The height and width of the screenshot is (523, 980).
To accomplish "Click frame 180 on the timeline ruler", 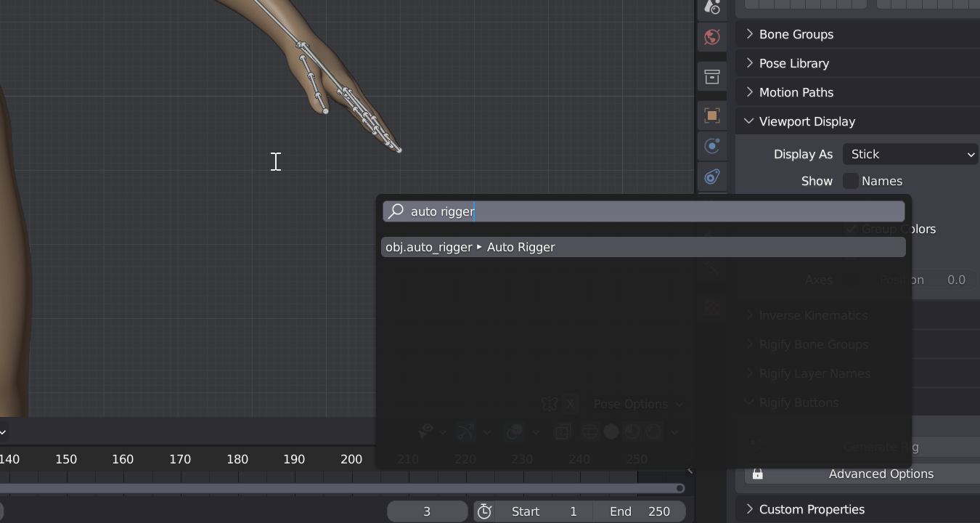I will (237, 459).
